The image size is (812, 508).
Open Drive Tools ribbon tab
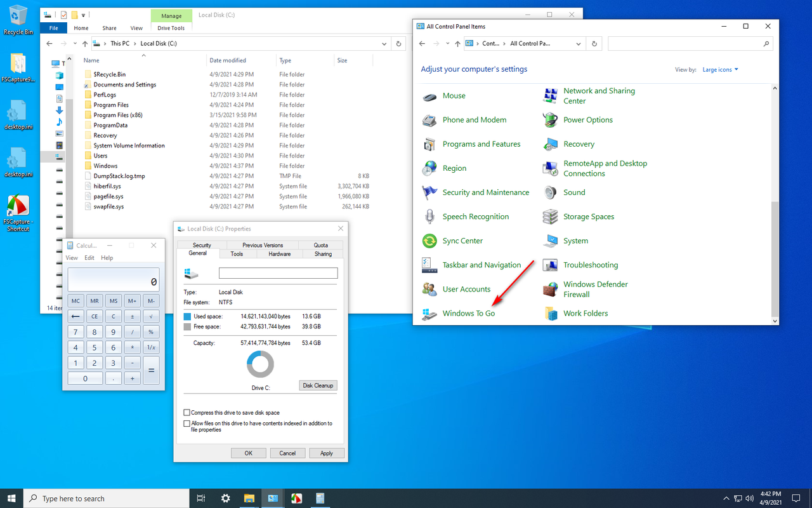(x=171, y=28)
